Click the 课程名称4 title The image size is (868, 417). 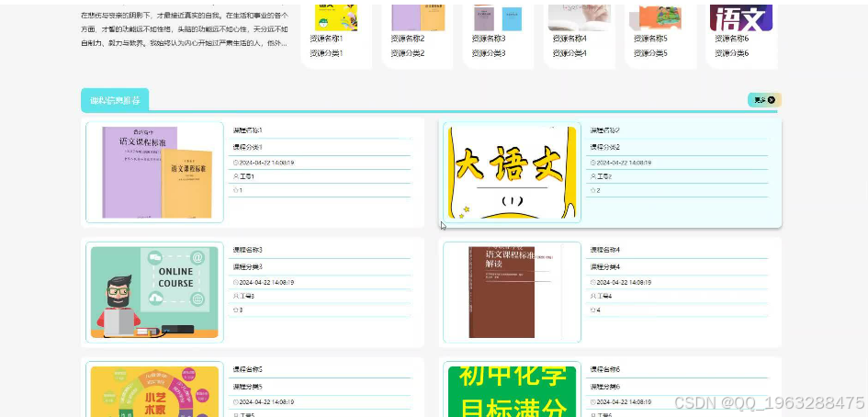(x=604, y=251)
